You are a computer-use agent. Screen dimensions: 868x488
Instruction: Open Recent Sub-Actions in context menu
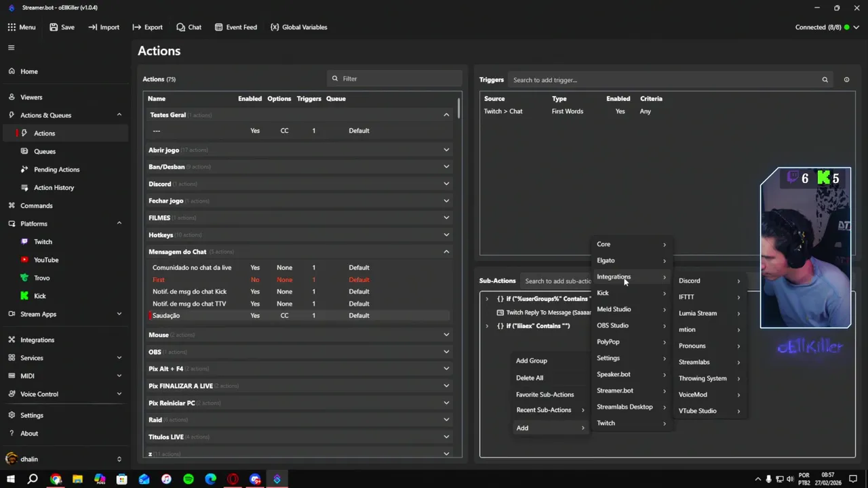click(551, 410)
